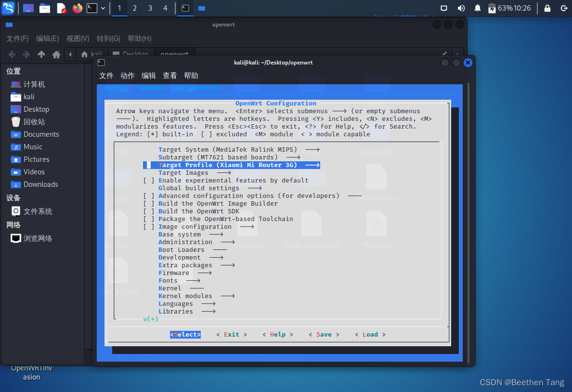The width and height of the screenshot is (572, 392).
Task: Expand the Target System submenu
Action: [x=239, y=150]
